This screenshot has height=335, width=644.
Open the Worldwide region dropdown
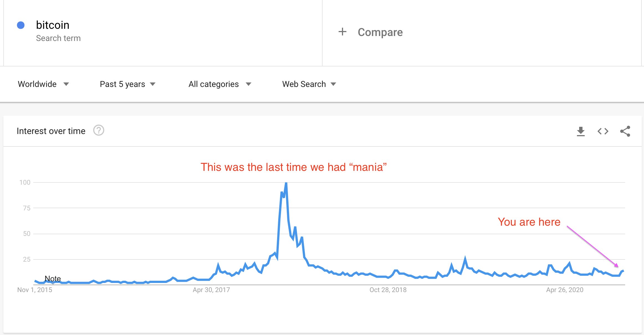(x=43, y=84)
